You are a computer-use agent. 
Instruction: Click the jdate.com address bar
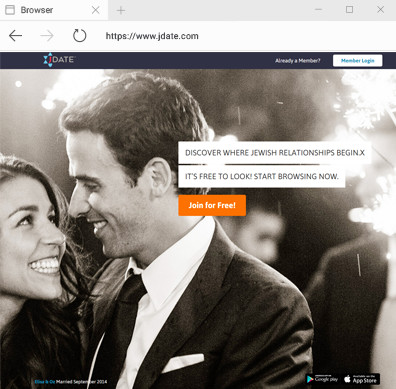coord(152,36)
